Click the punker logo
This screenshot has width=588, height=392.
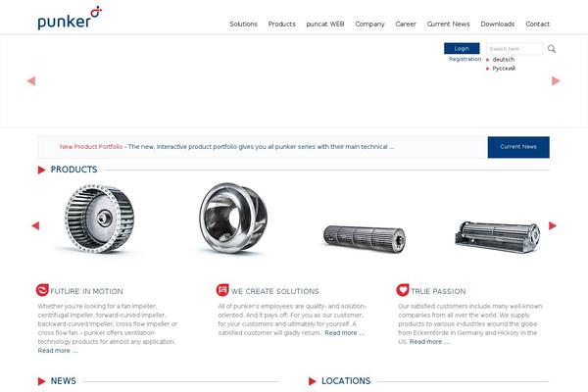point(70,18)
